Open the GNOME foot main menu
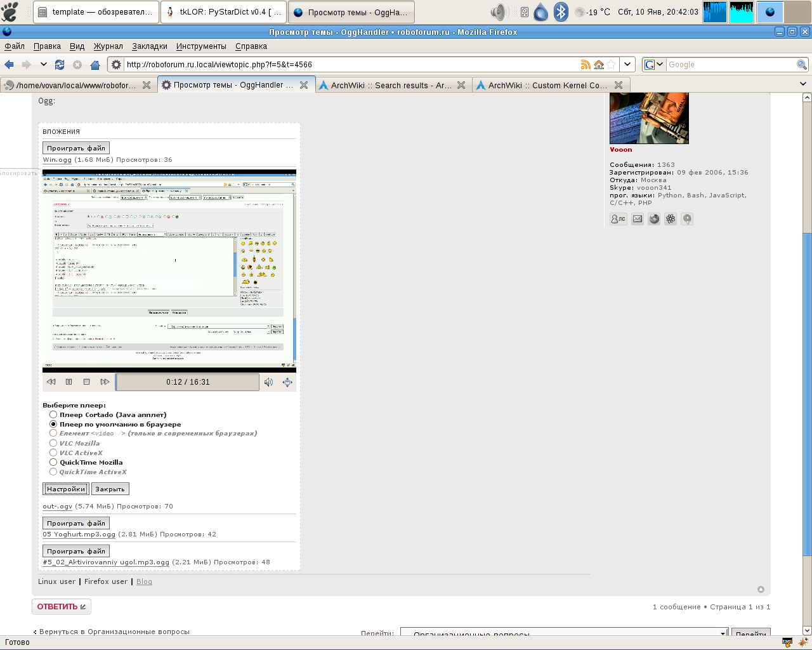812x650 pixels. [10, 12]
